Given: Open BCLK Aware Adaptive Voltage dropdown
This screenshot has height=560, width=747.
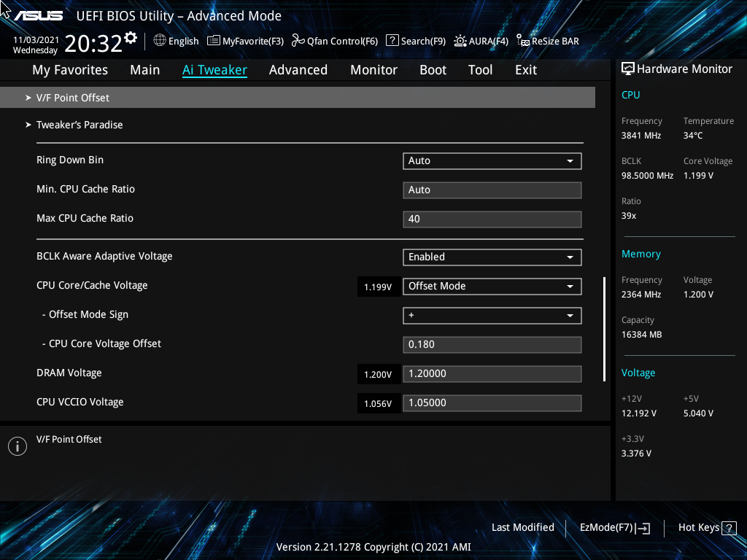Looking at the screenshot, I should click(x=492, y=257).
